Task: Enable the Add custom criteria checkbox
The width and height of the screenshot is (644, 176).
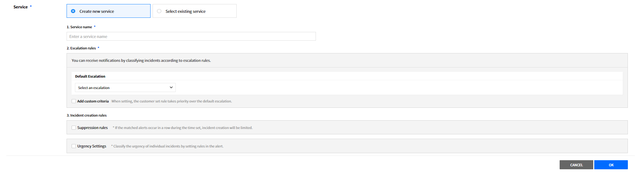Action: point(74,101)
